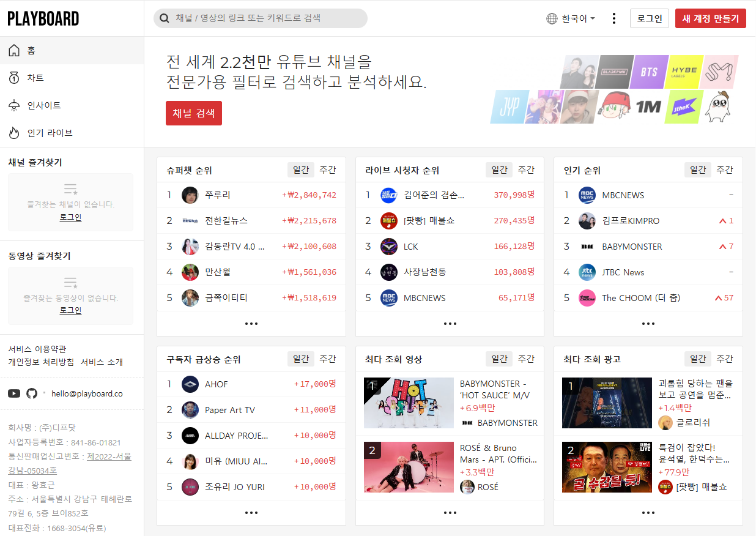The height and width of the screenshot is (536, 756).
Task: Expand more in 최다 조회 영상 card
Action: point(450,513)
